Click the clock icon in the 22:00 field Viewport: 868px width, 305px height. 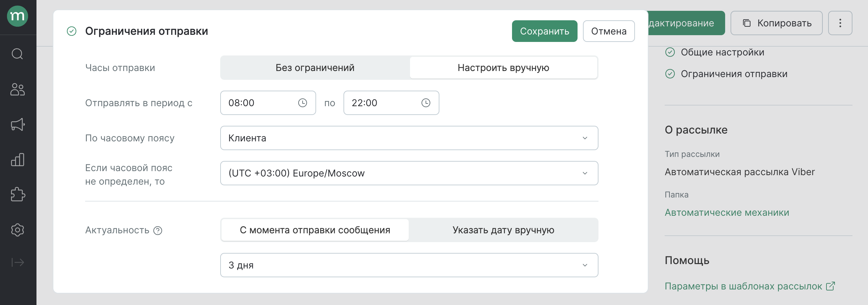[x=426, y=103]
